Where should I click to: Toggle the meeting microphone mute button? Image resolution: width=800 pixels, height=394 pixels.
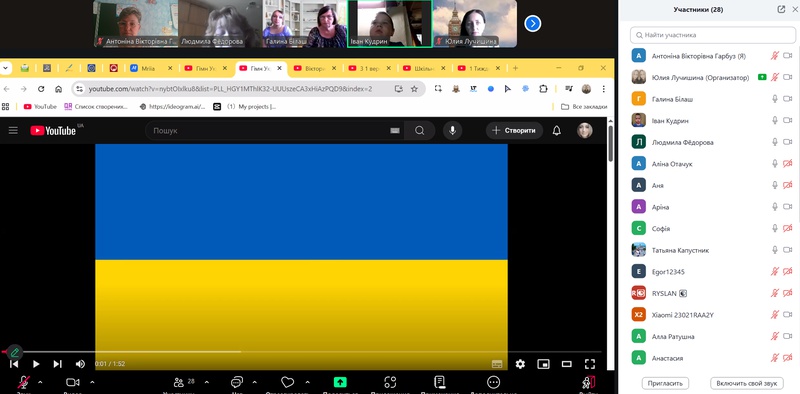pyautogui.click(x=23, y=382)
